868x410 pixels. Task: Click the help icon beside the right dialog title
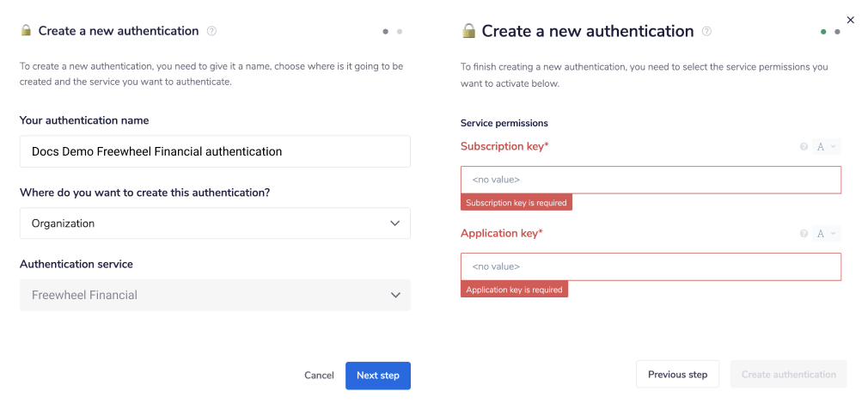[706, 32]
